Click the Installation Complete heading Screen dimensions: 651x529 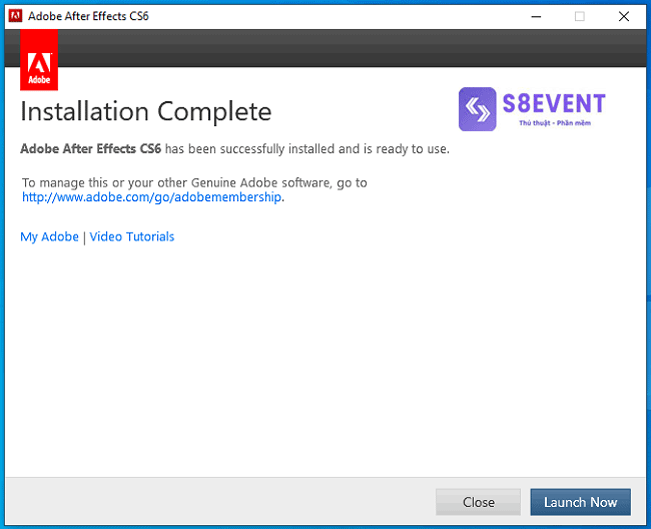[x=146, y=112]
